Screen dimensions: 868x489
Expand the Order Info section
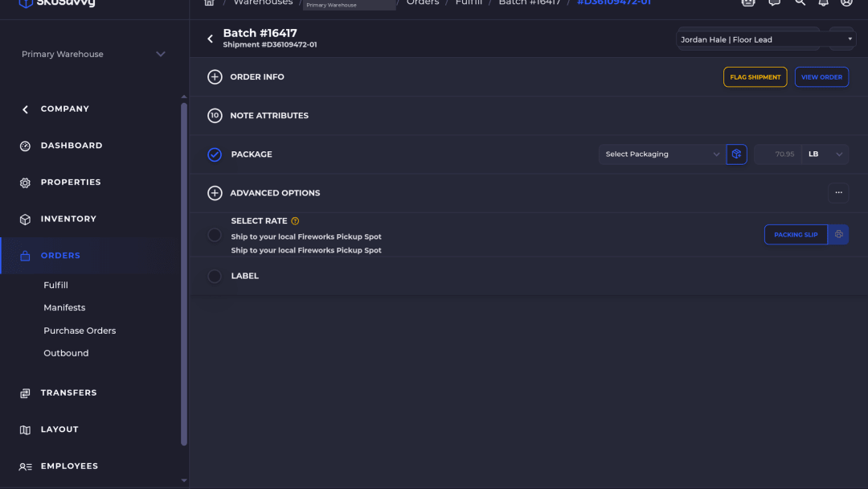(x=215, y=77)
